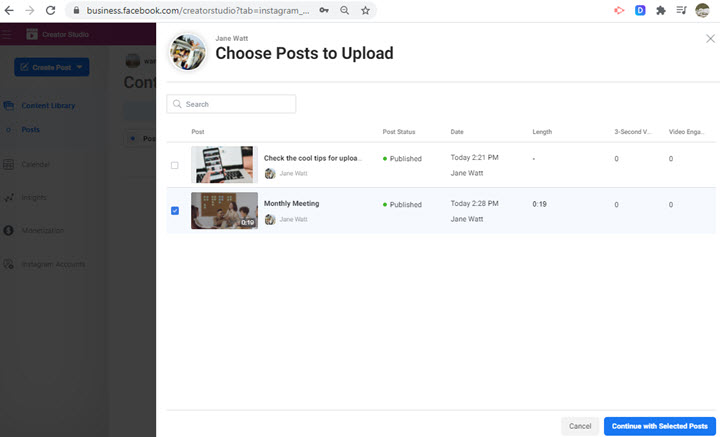Reload the page
The height and width of the screenshot is (437, 720).
(50, 10)
